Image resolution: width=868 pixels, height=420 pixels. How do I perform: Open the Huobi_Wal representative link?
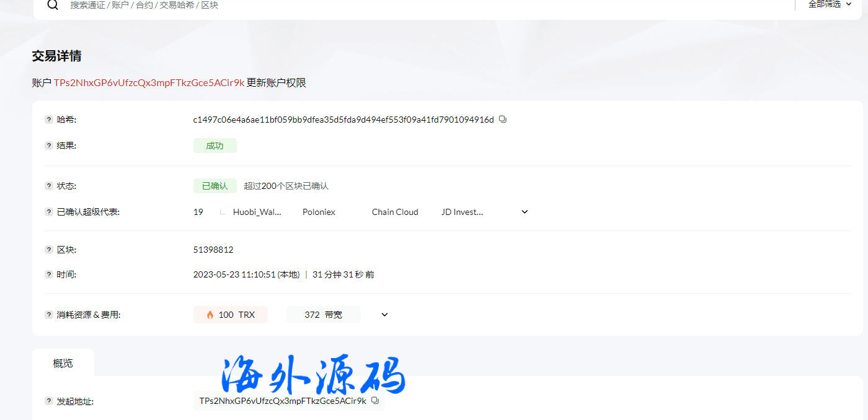256,211
